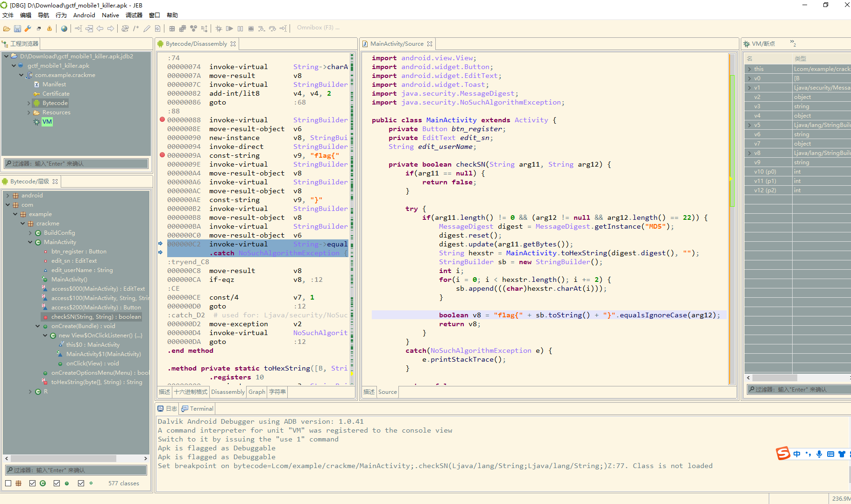This screenshot has height=504, width=851.
Task: Toggle the packages filter checkbox
Action: click(x=8, y=483)
